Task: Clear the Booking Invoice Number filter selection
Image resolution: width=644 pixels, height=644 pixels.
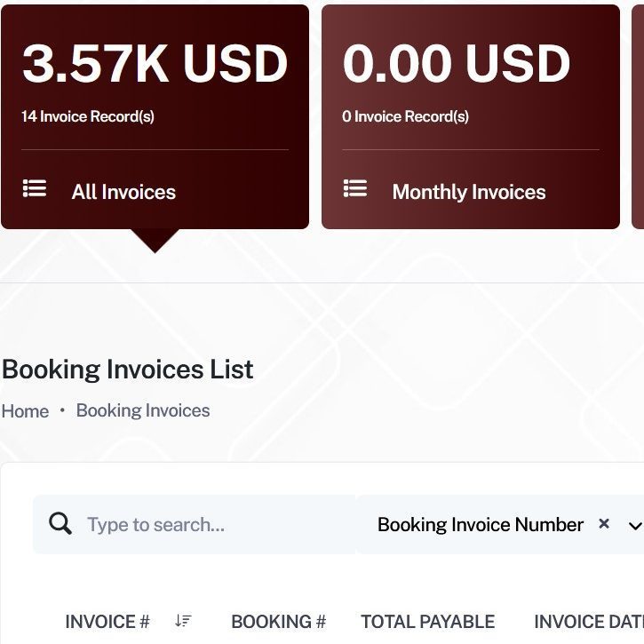Action: pos(604,524)
